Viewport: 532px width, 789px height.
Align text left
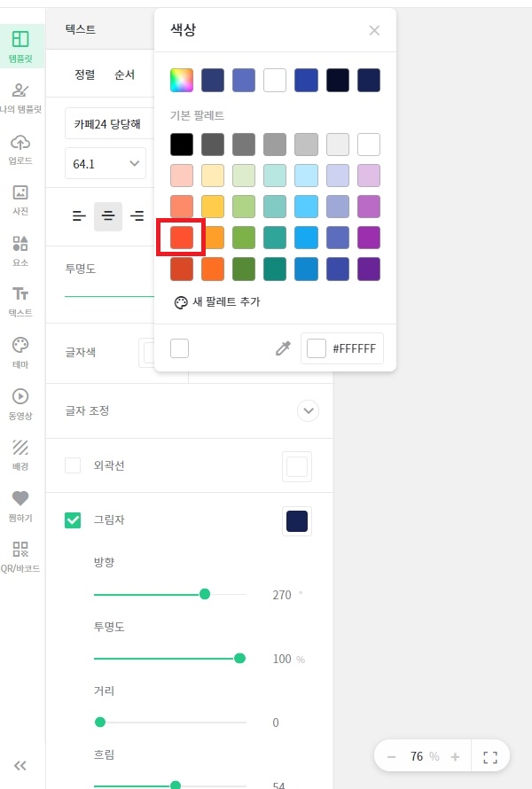click(79, 216)
